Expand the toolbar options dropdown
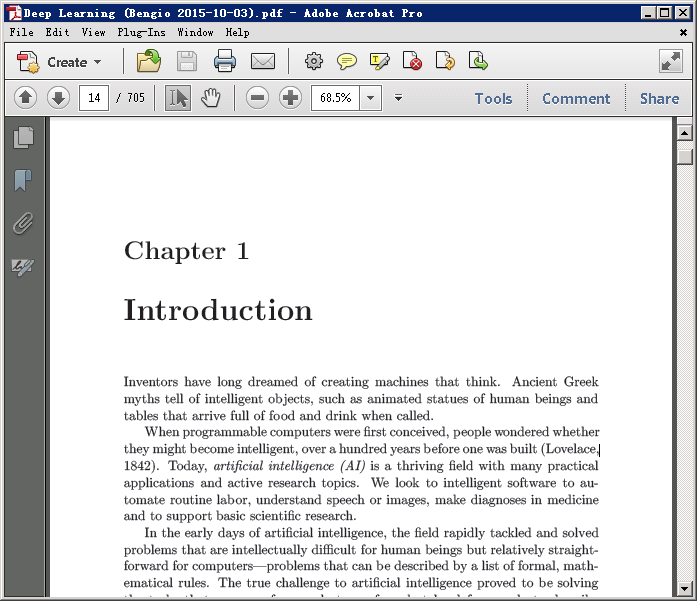Screen dimensions: 697x601 point(398,97)
